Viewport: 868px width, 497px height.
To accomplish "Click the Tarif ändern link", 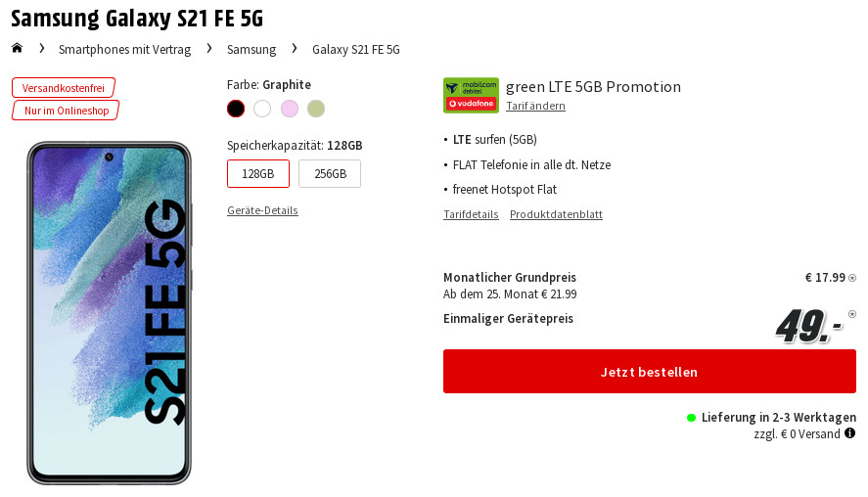I will [x=535, y=106].
